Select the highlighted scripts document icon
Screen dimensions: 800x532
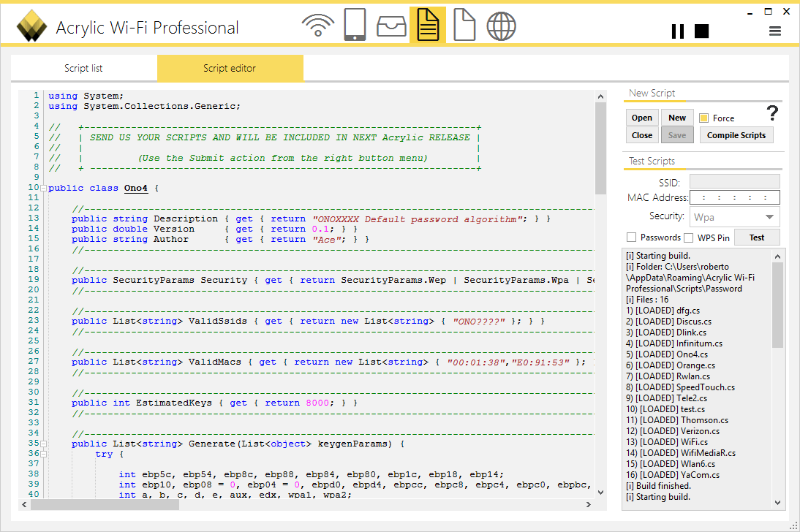tap(428, 25)
